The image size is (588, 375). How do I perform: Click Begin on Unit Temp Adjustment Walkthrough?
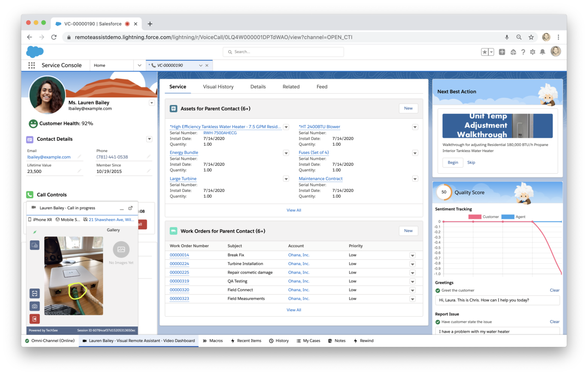452,162
